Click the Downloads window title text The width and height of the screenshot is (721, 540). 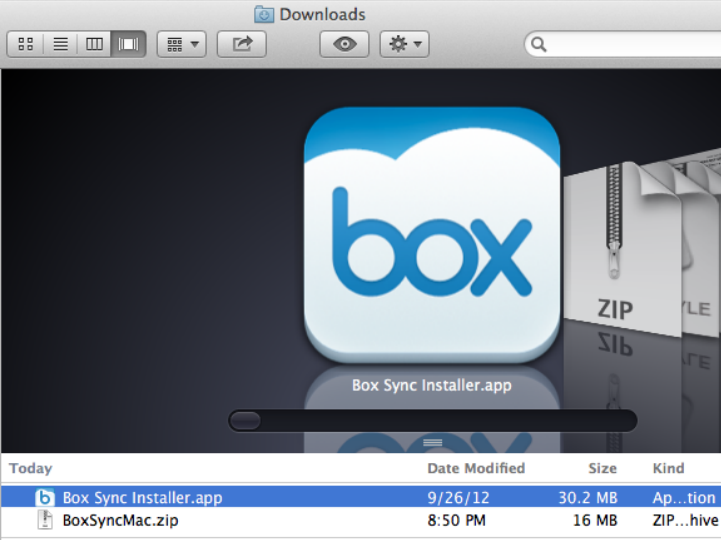pyautogui.click(x=322, y=14)
